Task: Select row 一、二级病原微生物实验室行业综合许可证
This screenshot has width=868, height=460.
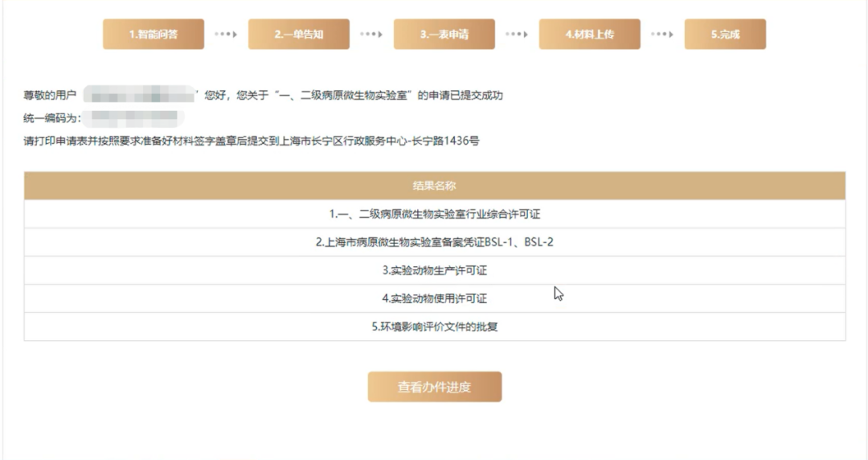Action: tap(434, 214)
